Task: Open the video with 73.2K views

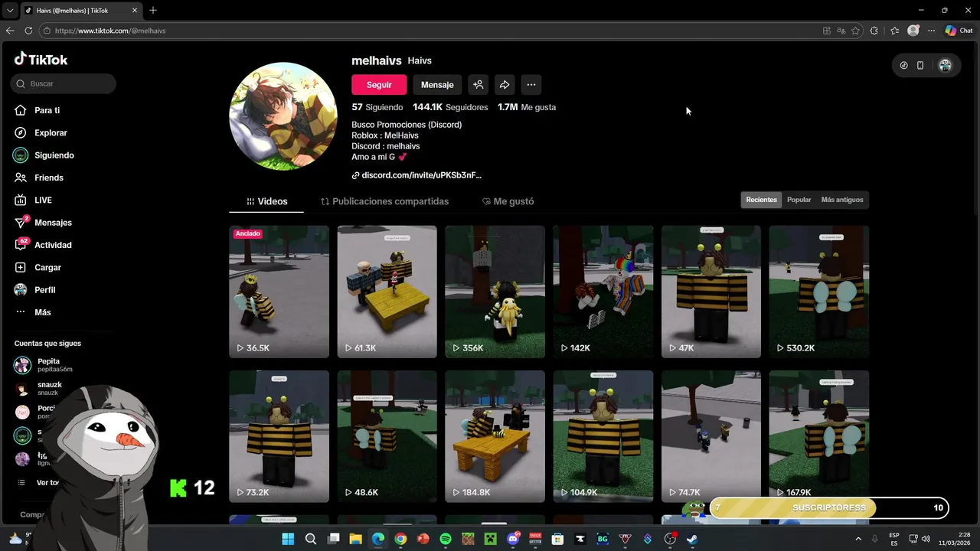Action: click(279, 436)
